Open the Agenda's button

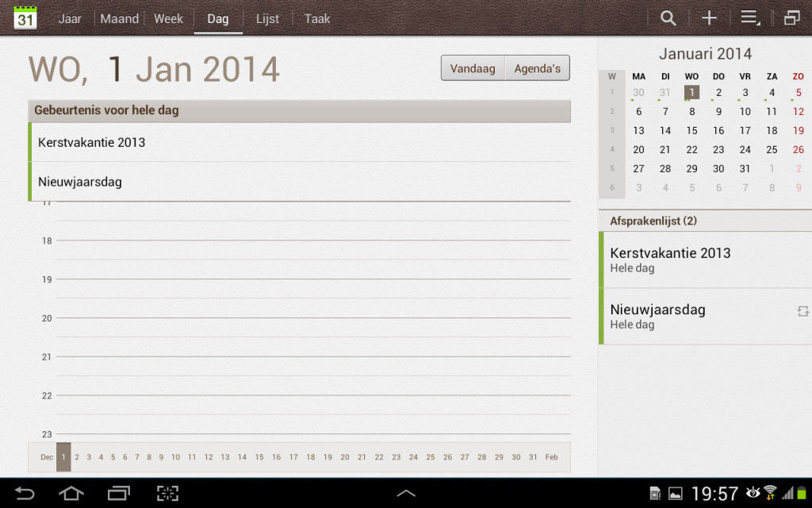tap(537, 68)
